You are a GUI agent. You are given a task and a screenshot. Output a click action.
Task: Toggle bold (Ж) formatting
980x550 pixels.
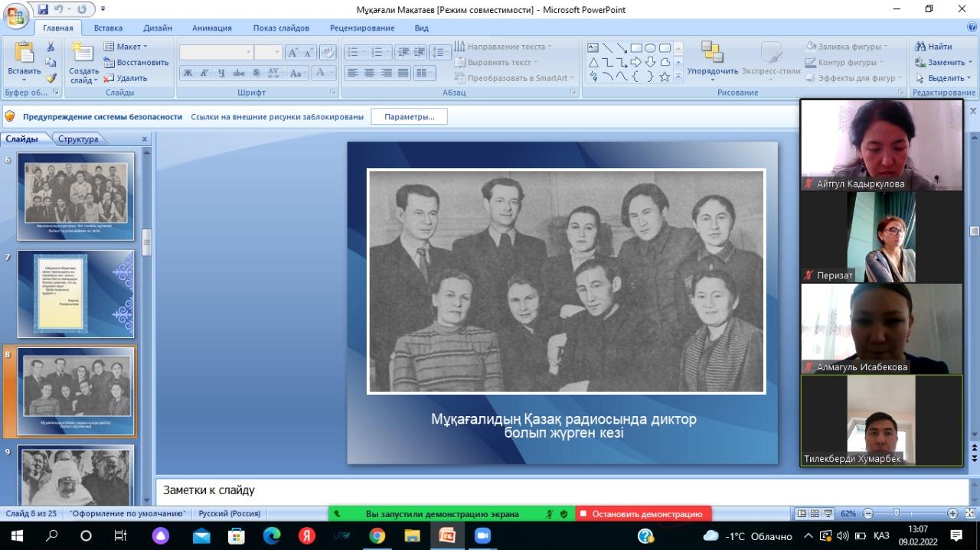click(188, 73)
